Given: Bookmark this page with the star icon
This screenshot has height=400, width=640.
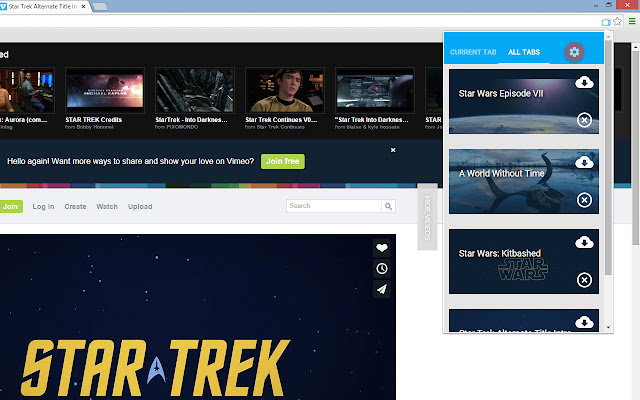Looking at the screenshot, I should point(618,21).
